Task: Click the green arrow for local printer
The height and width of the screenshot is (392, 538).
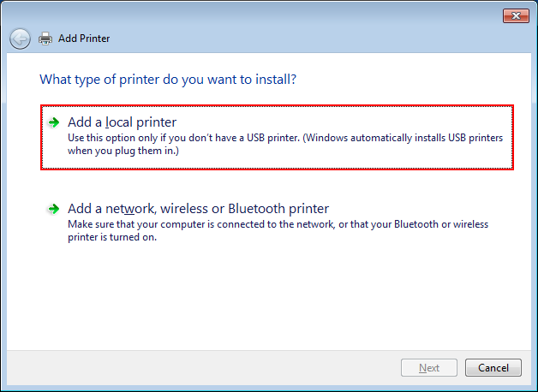Action: (x=54, y=122)
